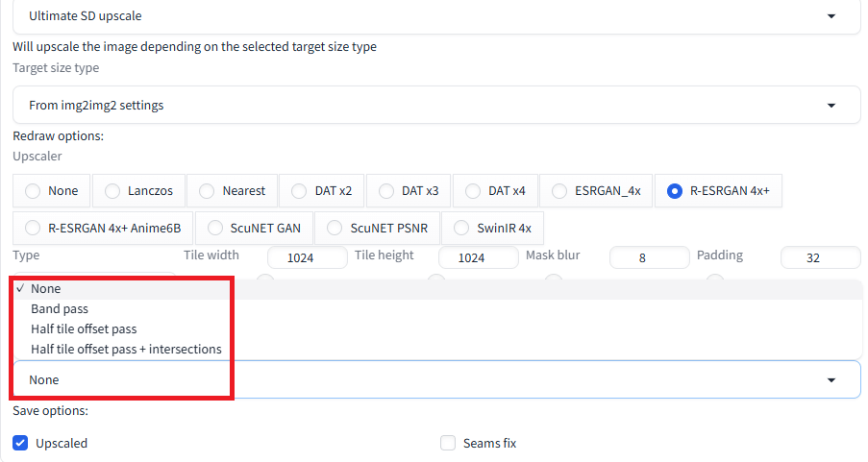
Task: Open the seams fix type None dropdown arrow
Action: (x=831, y=380)
